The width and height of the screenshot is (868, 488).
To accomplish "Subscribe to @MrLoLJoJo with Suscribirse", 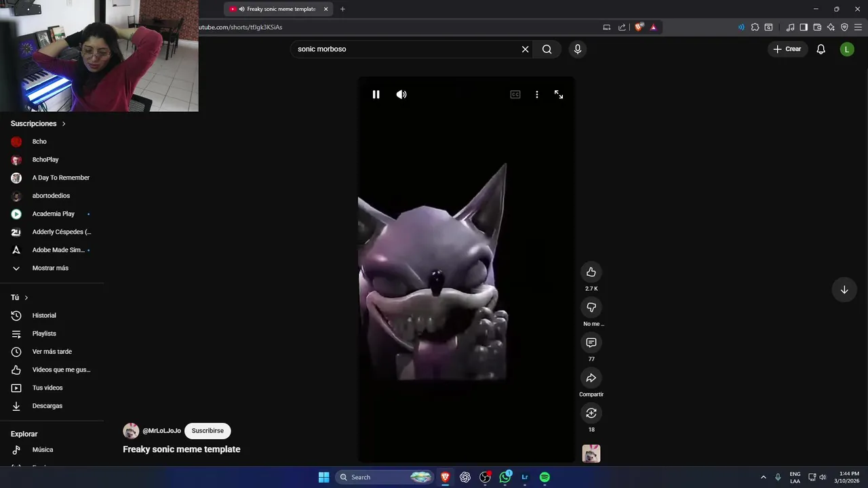I will 208,430.
